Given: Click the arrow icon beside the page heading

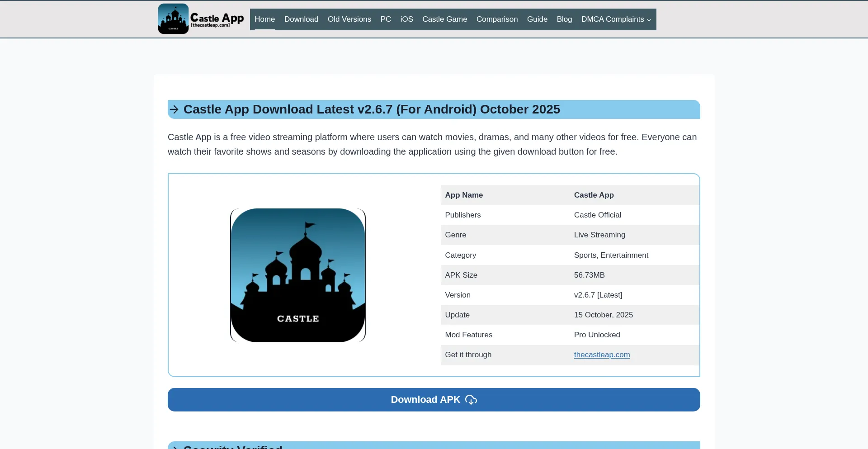Looking at the screenshot, I should coord(175,109).
